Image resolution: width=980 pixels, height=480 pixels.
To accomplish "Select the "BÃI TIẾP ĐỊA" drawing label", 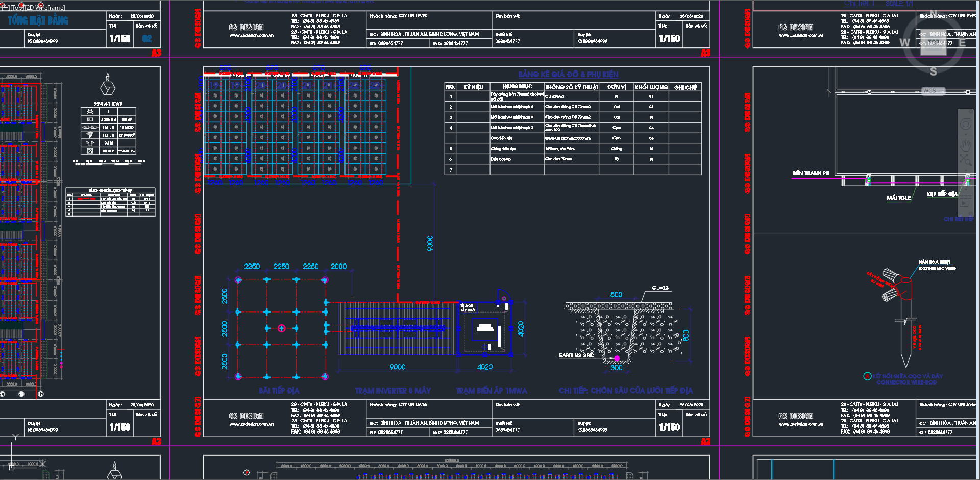I will click(x=279, y=391).
